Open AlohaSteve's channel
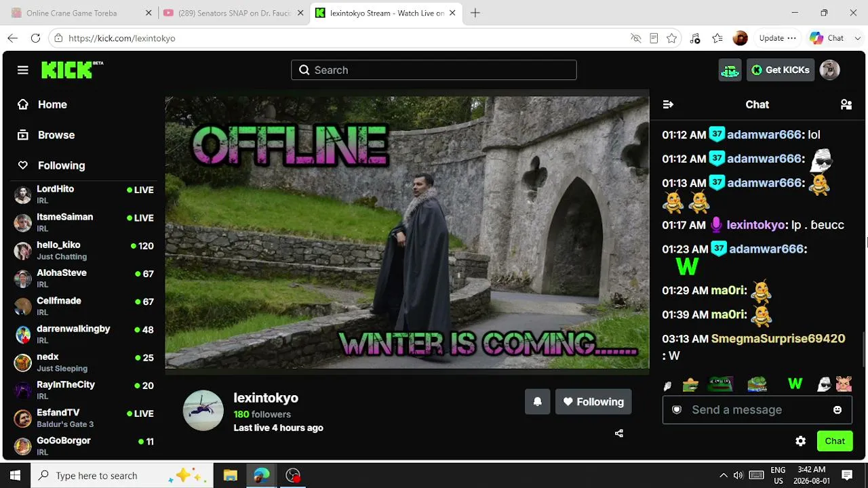Viewport: 868px width, 488px height. pos(84,278)
